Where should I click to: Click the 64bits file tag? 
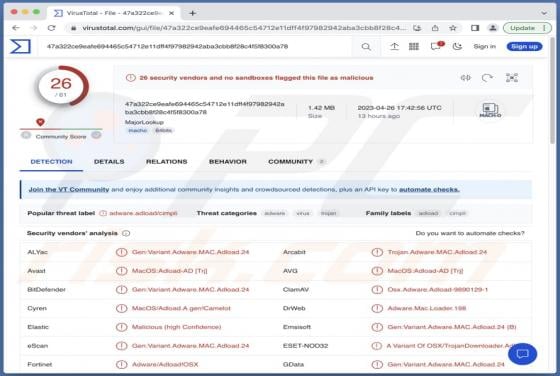pos(163,130)
